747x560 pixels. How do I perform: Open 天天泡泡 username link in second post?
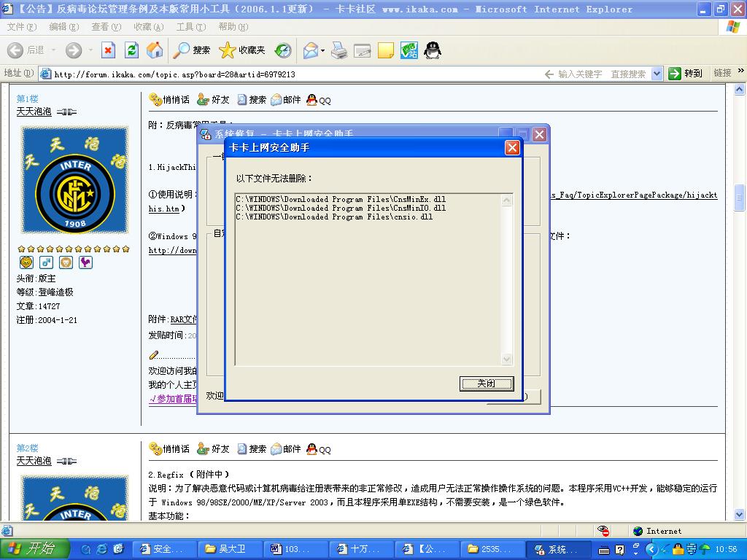point(34,461)
